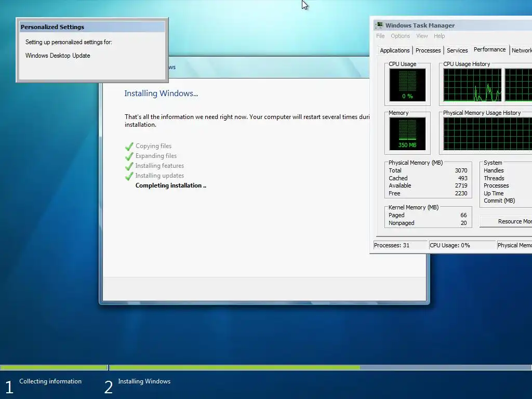
Task: Click the Available memory value 2719
Action: [x=461, y=185]
